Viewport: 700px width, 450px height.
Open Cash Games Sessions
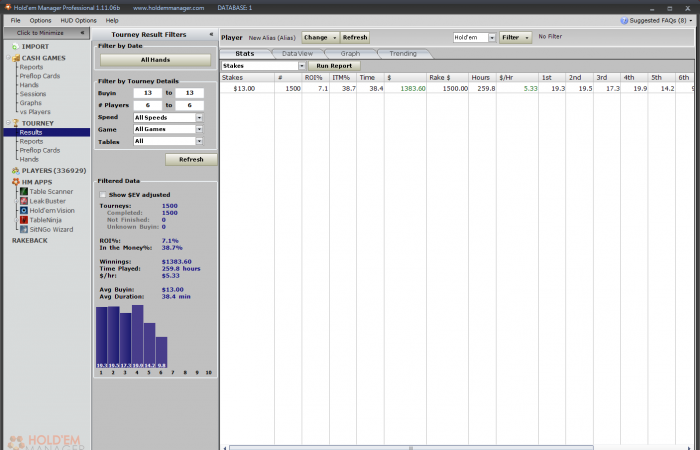coord(33,94)
